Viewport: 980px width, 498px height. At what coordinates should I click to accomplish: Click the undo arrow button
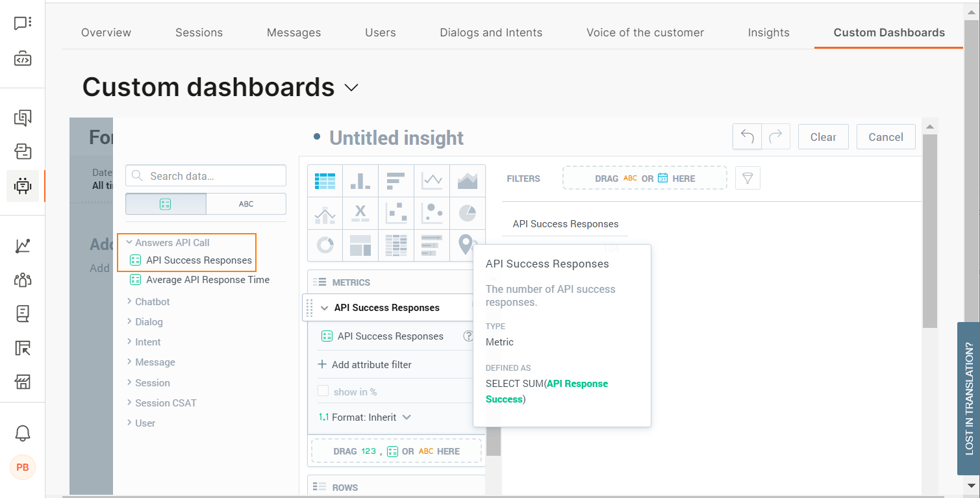click(747, 137)
